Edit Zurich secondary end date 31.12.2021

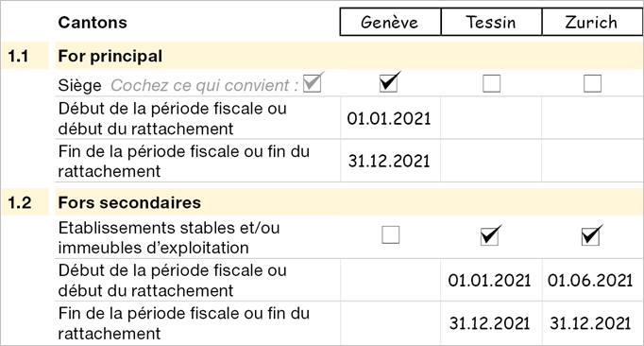pos(592,323)
